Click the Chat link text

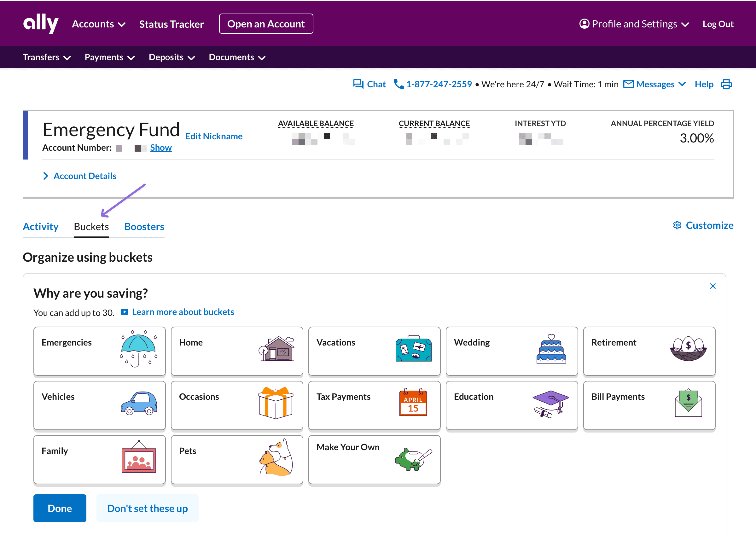pos(376,84)
